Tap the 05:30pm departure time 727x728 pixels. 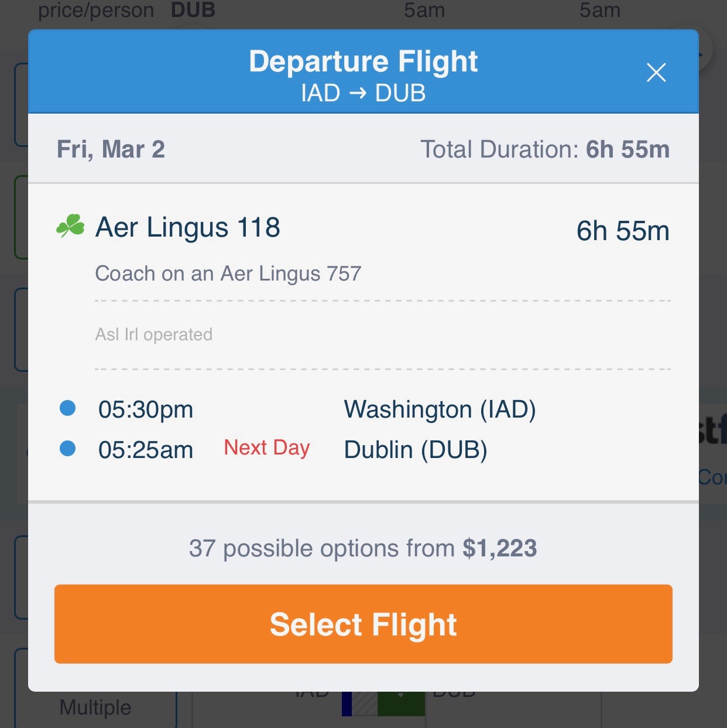(145, 409)
